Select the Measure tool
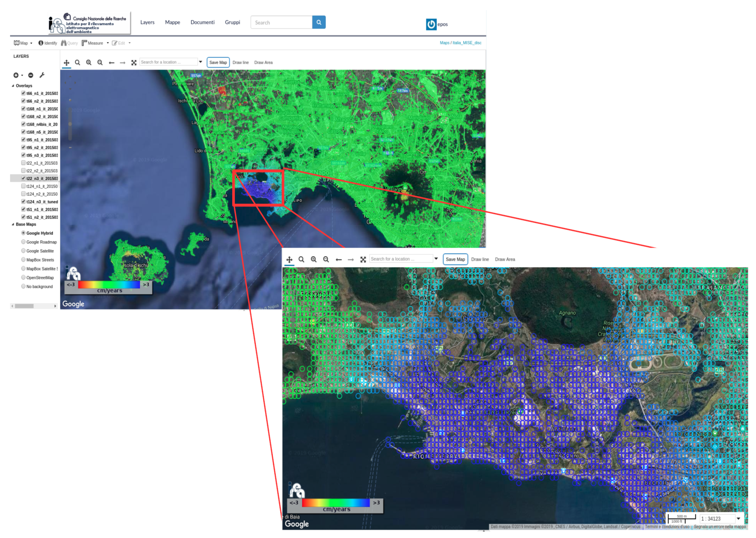Screen dimensions: 756x538 pos(94,43)
